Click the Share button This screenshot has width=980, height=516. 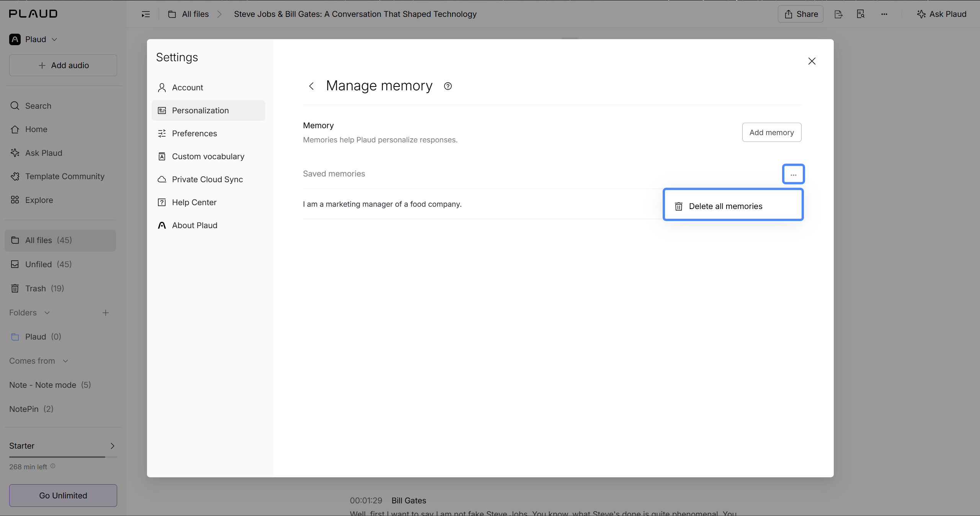(x=800, y=14)
